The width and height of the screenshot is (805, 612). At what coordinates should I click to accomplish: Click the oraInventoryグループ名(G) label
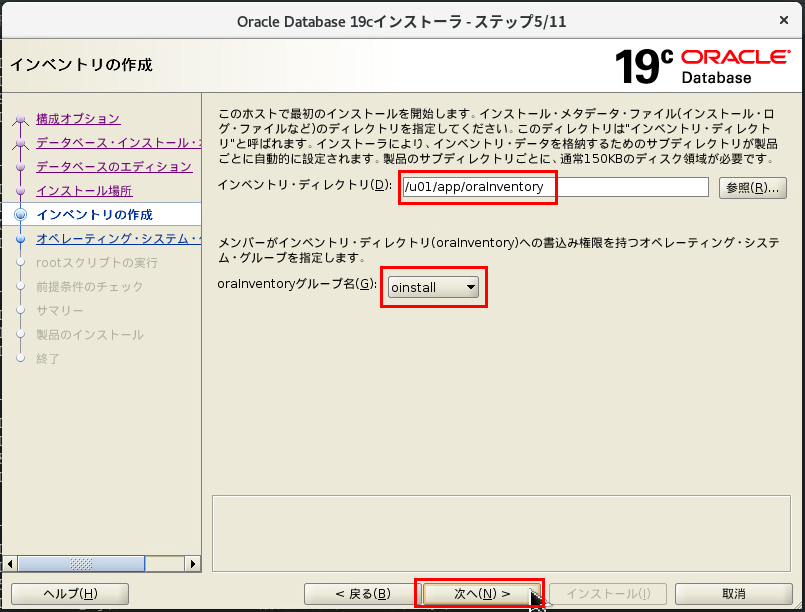click(x=297, y=284)
